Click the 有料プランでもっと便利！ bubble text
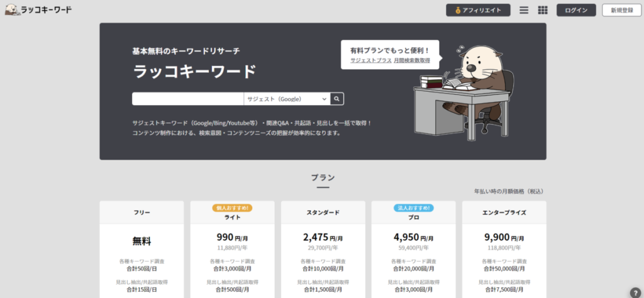 [390, 51]
